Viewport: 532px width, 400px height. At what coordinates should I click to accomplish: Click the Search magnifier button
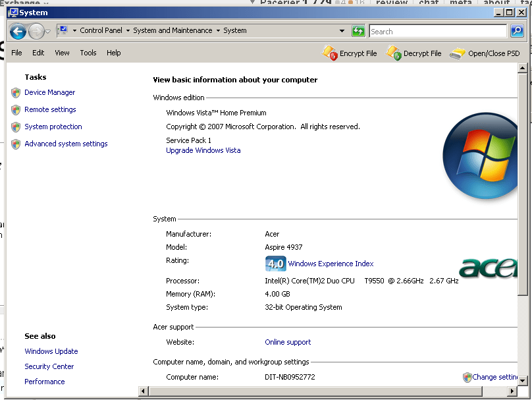tap(517, 31)
